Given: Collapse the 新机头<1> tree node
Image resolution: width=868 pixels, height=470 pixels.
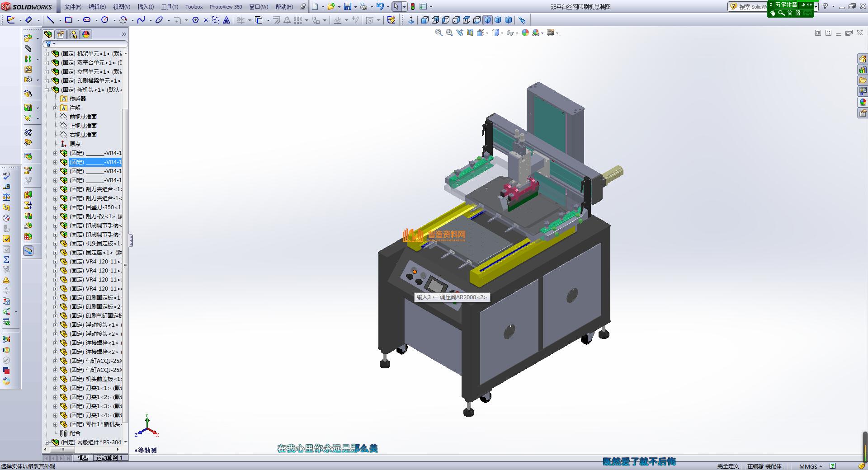Looking at the screenshot, I should tap(47, 90).
